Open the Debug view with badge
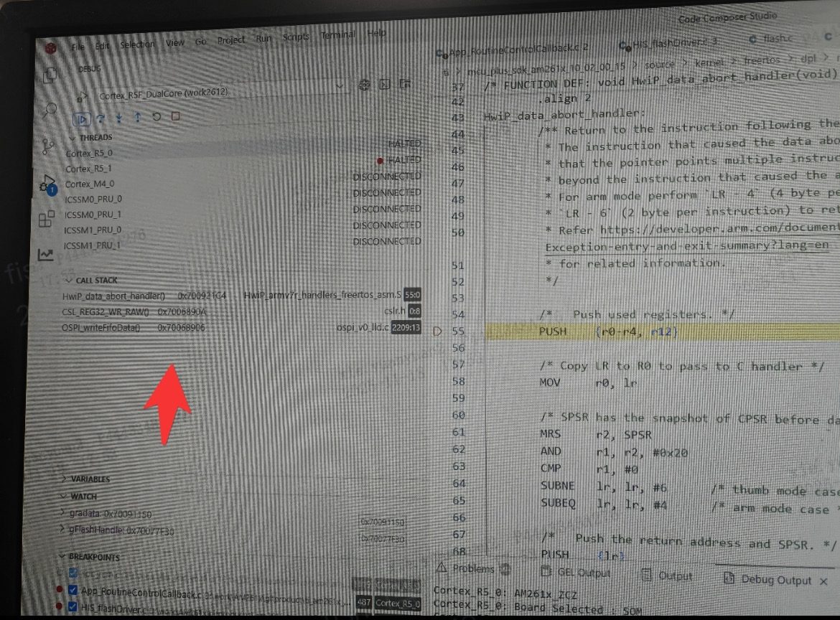Screen dimensions: 840x620 pyautogui.click(x=47, y=184)
